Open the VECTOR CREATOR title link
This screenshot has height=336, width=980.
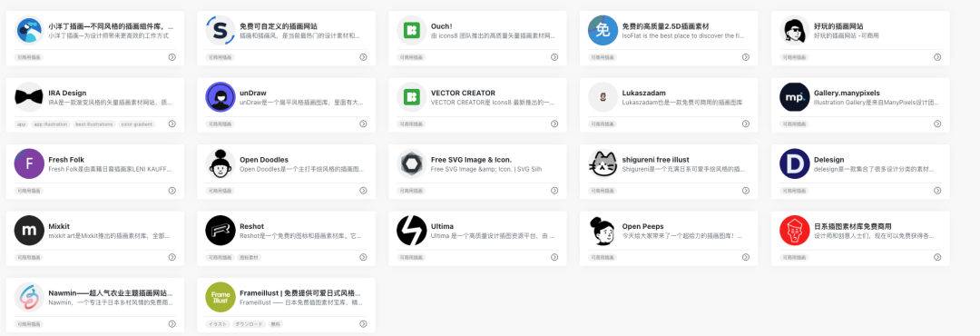(463, 93)
